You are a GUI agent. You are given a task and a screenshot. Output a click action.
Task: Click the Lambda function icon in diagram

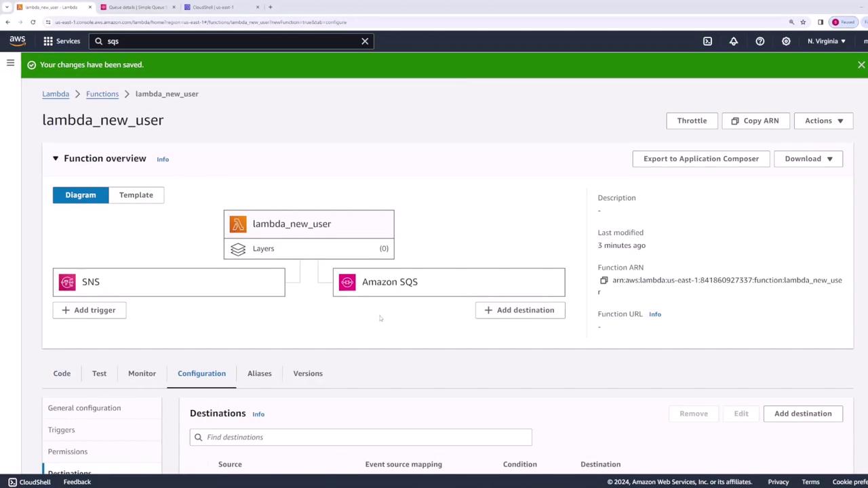coord(238,224)
